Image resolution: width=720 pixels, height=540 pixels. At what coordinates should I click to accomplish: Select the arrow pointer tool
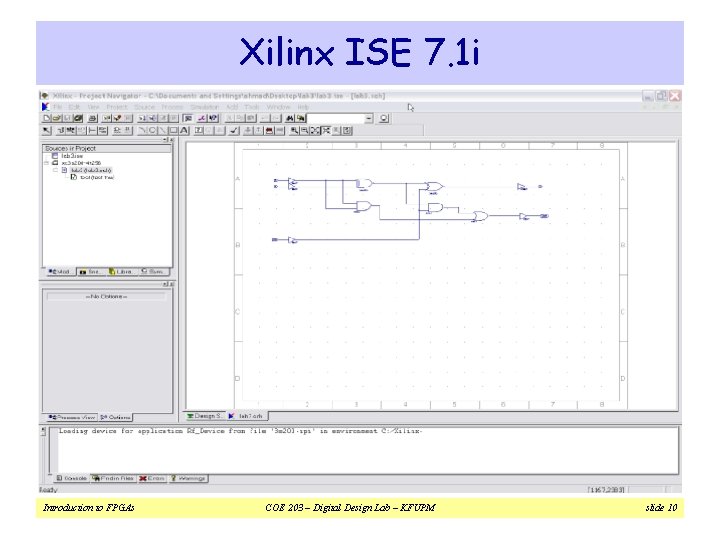46,130
